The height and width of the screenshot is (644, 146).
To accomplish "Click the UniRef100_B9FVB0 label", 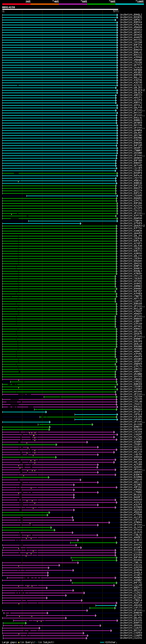I will point(131,557).
